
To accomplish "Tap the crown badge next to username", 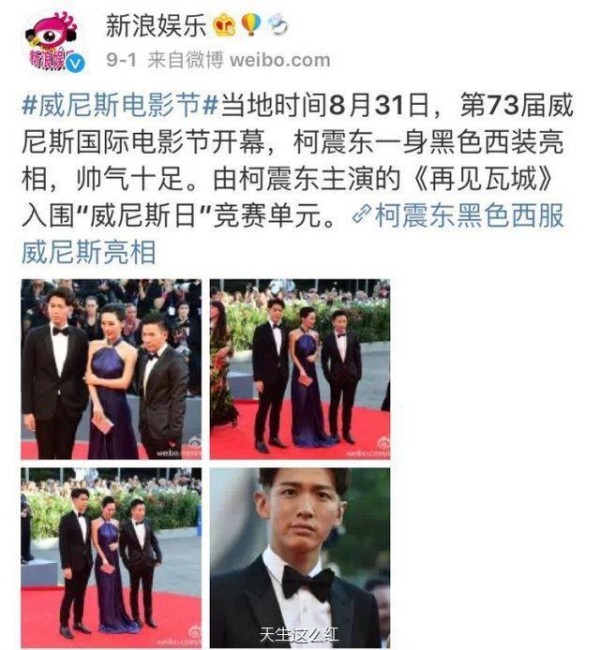I will point(224,26).
